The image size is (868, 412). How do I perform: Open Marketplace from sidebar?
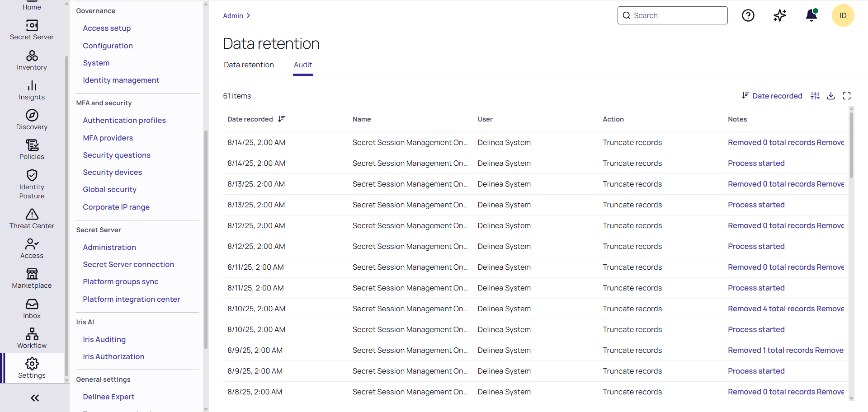32,278
